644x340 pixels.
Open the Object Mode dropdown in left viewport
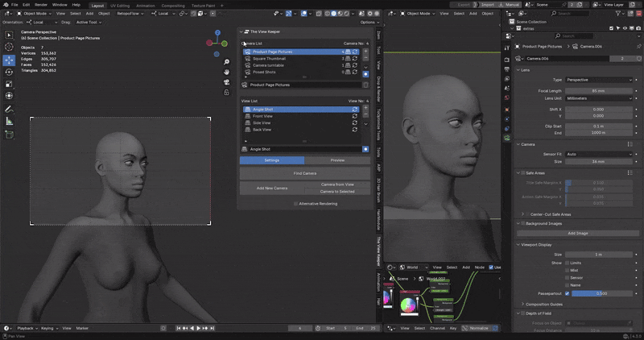click(34, 14)
